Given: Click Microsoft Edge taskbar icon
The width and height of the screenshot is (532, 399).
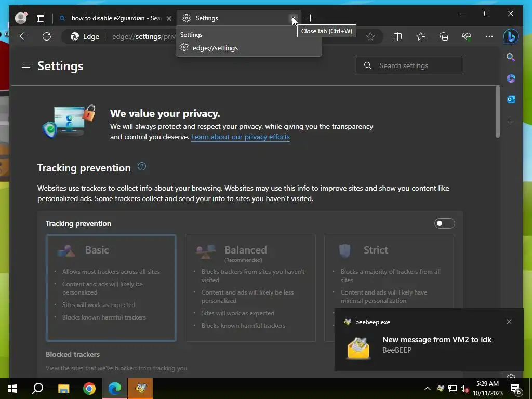Looking at the screenshot, I should [115, 389].
